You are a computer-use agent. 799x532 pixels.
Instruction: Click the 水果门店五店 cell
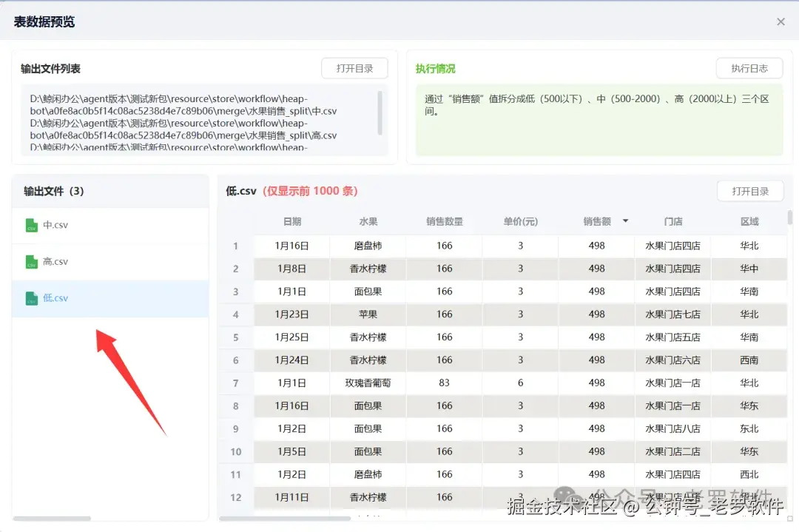click(672, 337)
